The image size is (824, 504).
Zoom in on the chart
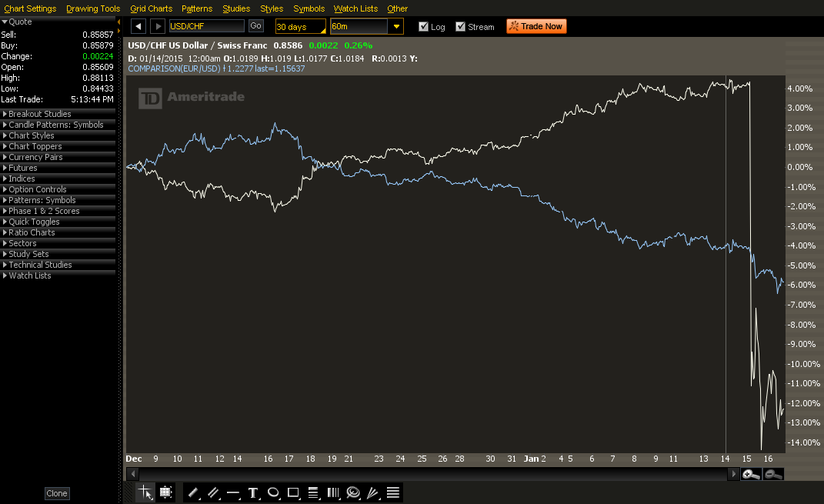(x=751, y=474)
